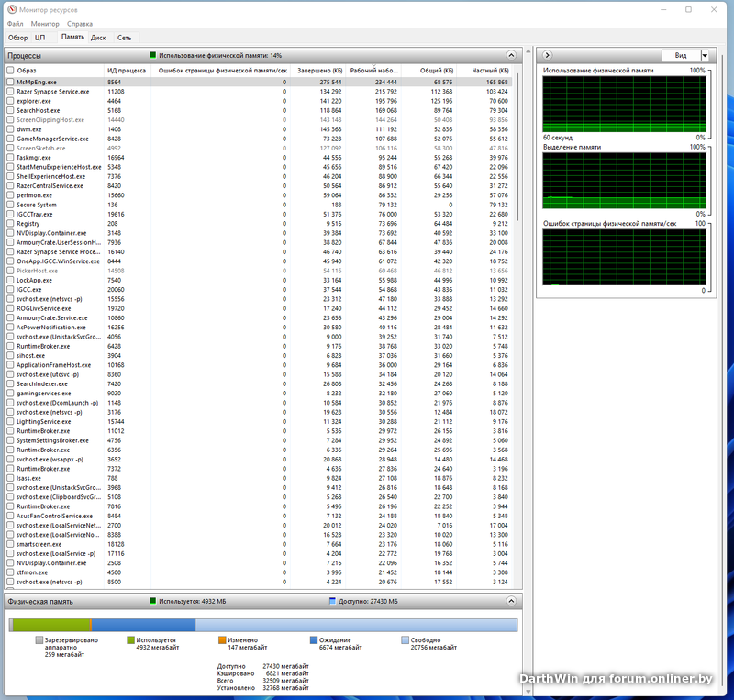The width and height of the screenshot is (734, 700).
Task: Switch to the 'ЦП' tab
Action: pyautogui.click(x=39, y=38)
